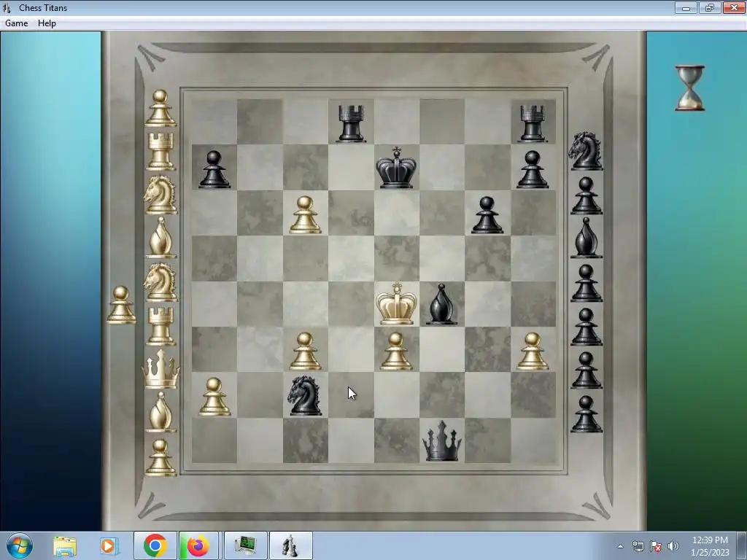Show hidden system tray icons

620,546
